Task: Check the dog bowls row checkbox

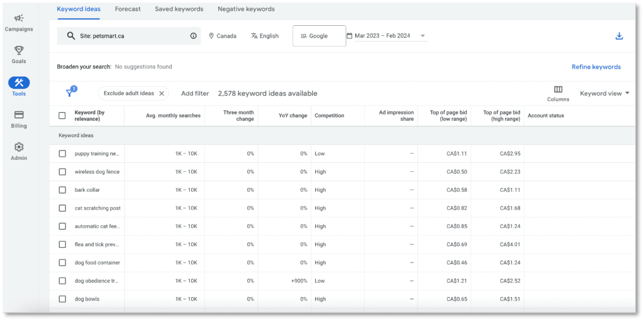Action: (62, 299)
